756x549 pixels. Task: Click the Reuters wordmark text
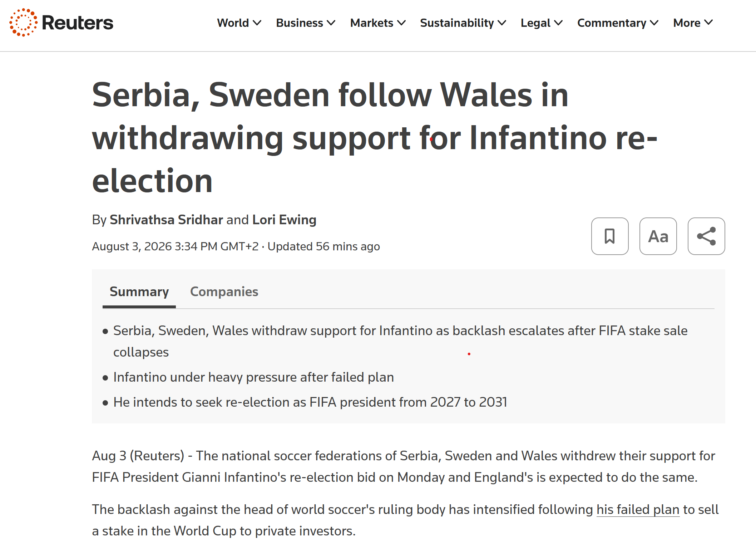click(x=78, y=23)
